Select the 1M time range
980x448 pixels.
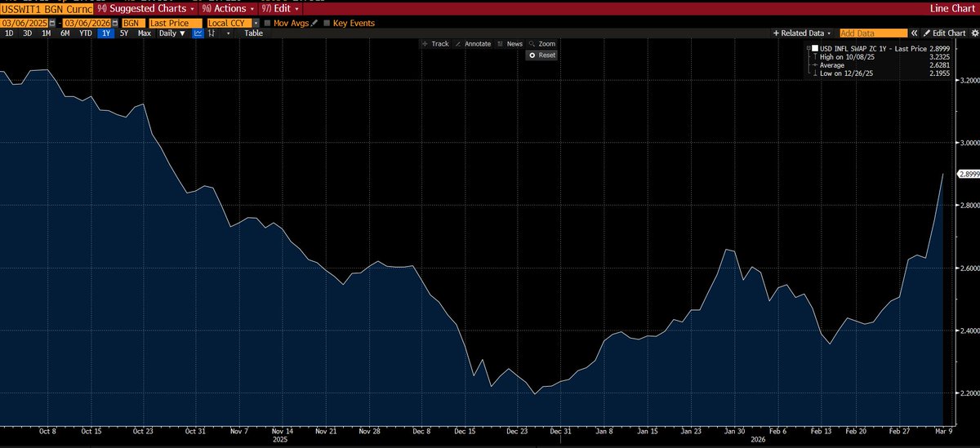click(46, 33)
